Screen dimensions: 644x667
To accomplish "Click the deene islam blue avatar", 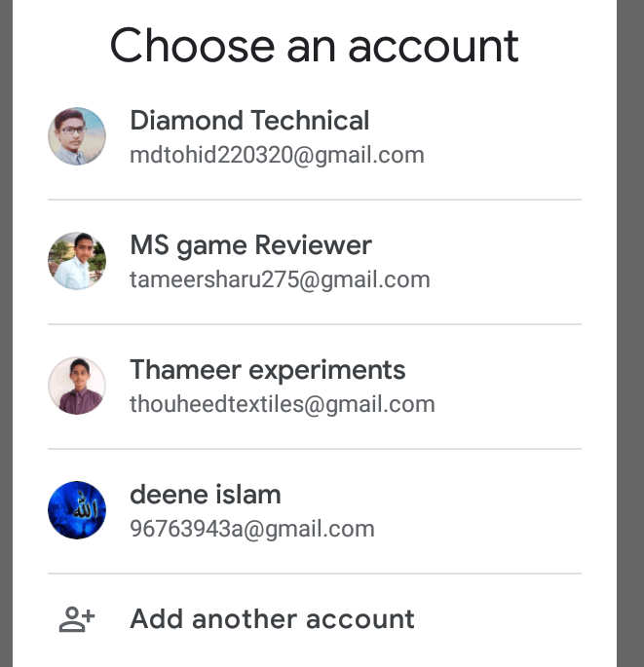I will pos(77,510).
